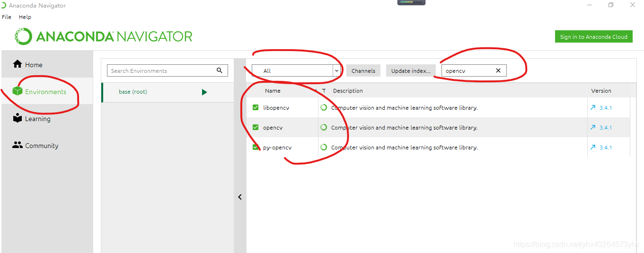Click the libopencv status circle icon
This screenshot has width=644, height=253.
tap(324, 107)
